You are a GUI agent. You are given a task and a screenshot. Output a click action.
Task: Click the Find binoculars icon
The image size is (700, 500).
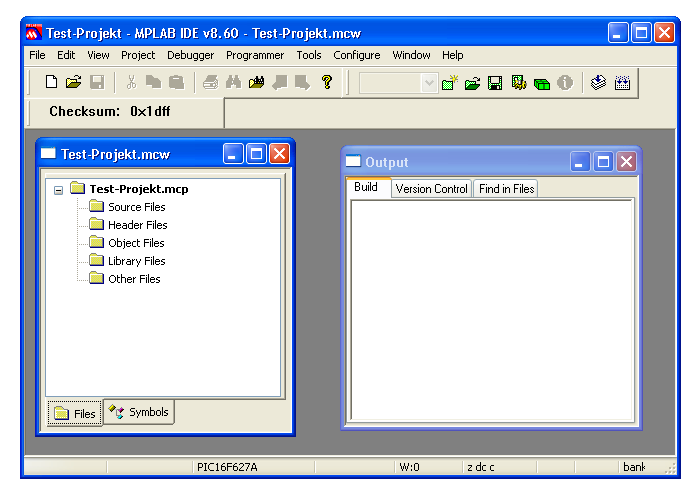[x=233, y=83]
